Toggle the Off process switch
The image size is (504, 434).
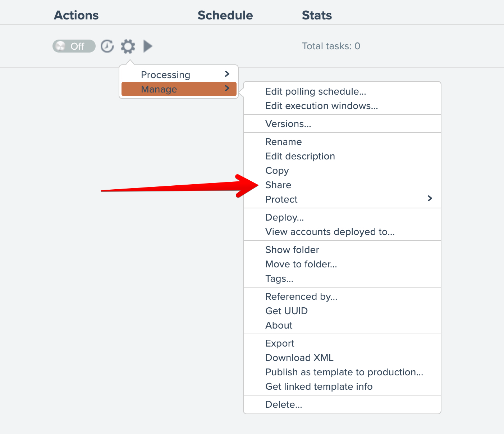[x=74, y=46]
